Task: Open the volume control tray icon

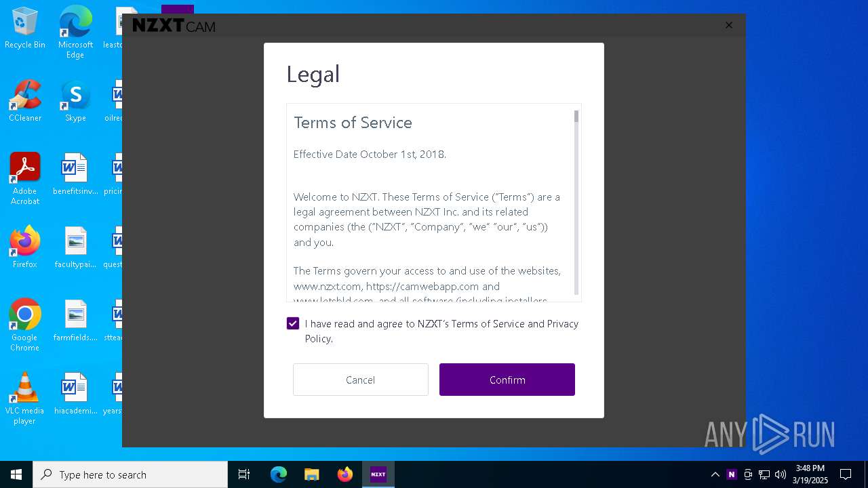Action: pos(781,474)
